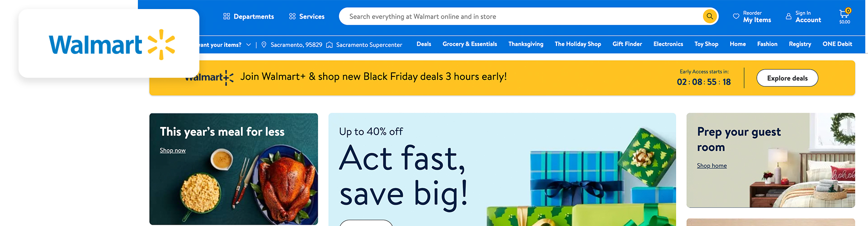This screenshot has height=226, width=868.
Task: Click the Reorder heart icon
Action: click(x=736, y=16)
